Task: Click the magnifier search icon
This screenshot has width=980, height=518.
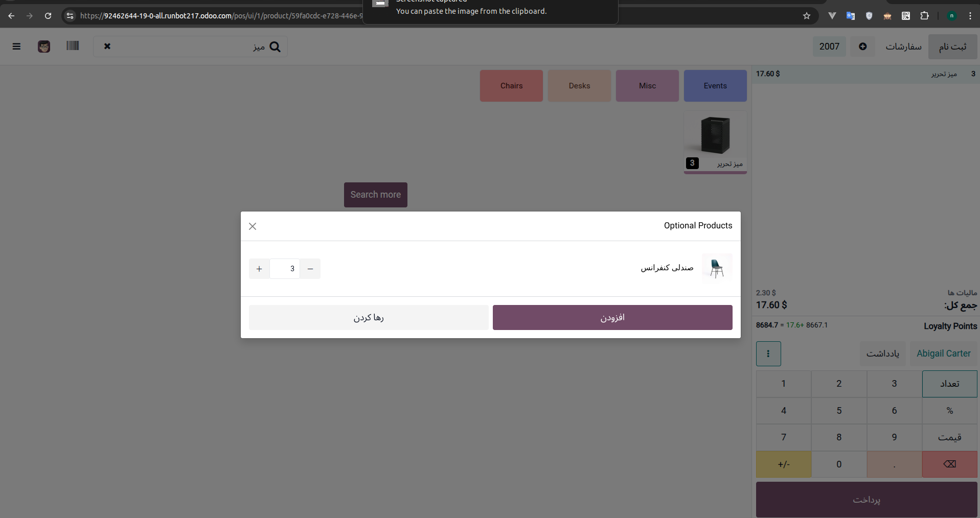Action: (275, 47)
